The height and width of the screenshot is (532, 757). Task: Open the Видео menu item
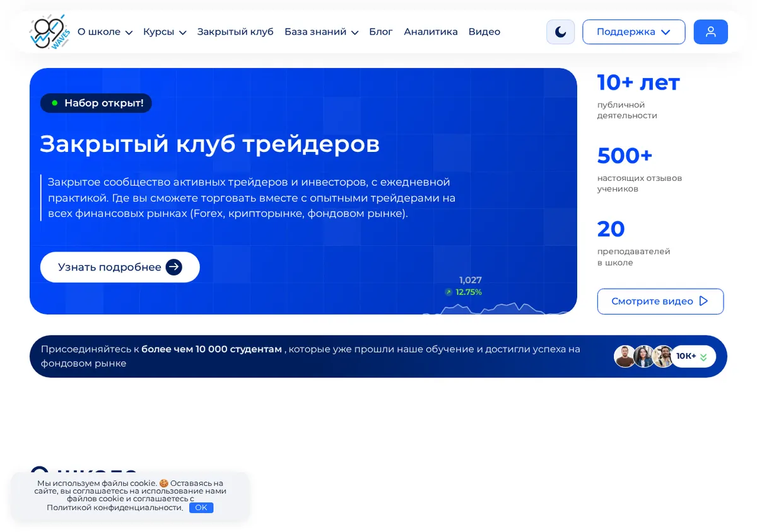pyautogui.click(x=484, y=32)
